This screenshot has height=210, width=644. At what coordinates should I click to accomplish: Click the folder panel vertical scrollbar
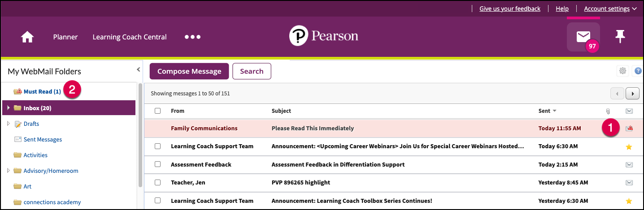tap(140, 134)
